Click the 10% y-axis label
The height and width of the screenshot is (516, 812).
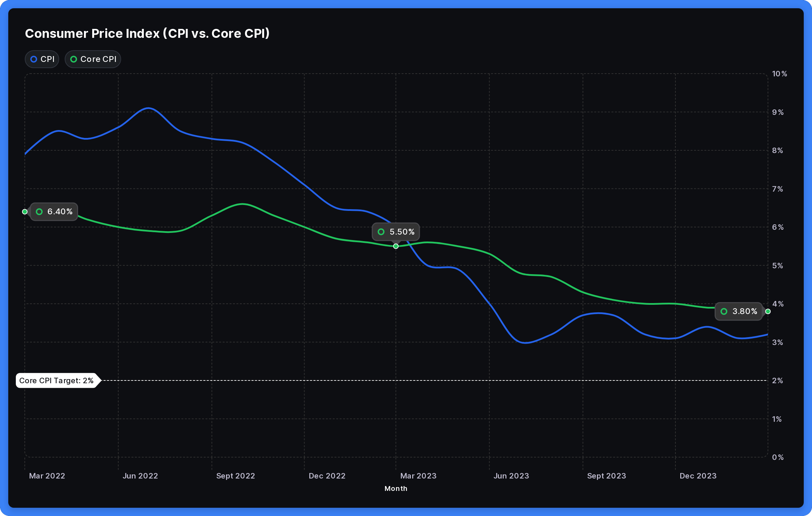tap(779, 74)
